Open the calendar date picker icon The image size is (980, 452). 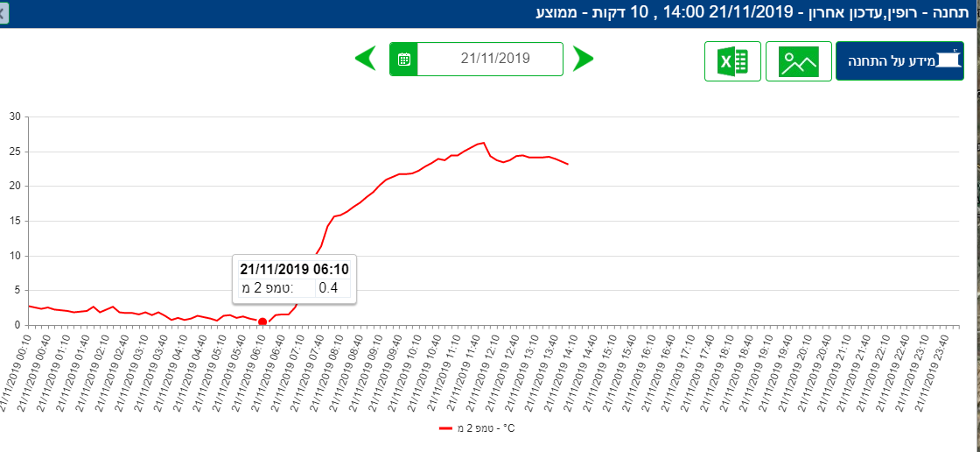click(x=403, y=60)
